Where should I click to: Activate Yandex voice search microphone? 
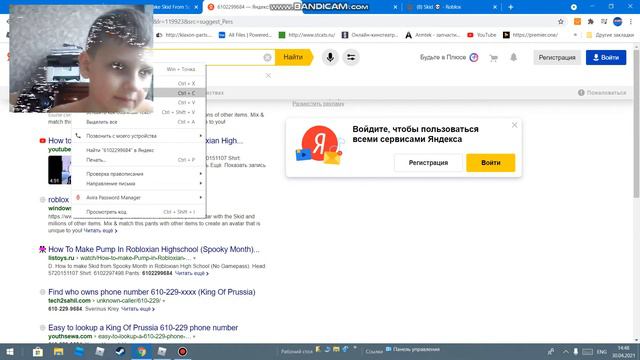coord(330,58)
